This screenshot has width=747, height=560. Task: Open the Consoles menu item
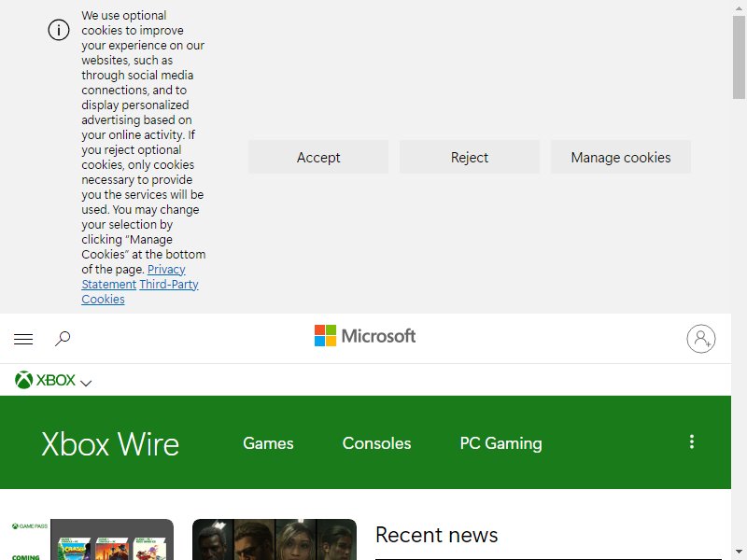[376, 442]
